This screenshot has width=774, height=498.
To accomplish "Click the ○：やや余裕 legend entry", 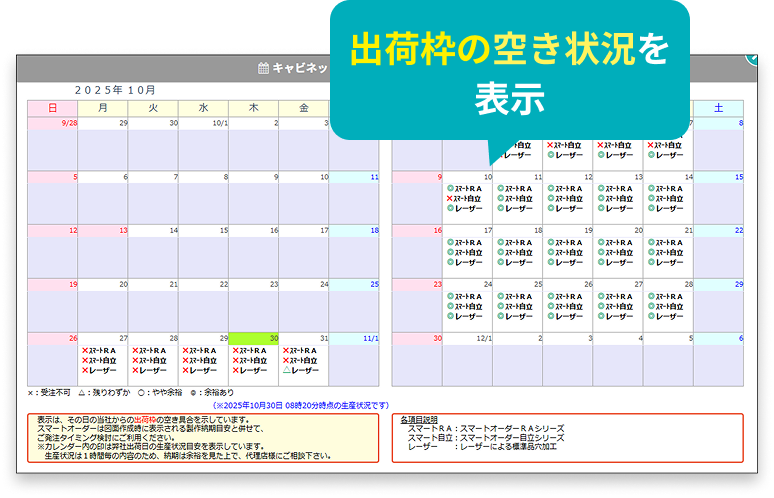I will pyautogui.click(x=160, y=393).
